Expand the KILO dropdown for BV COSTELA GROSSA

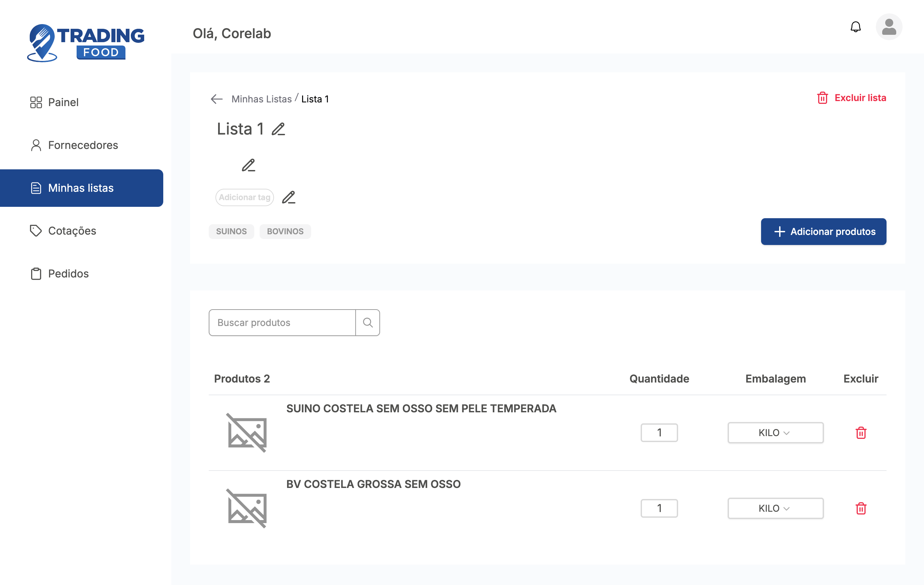(775, 508)
